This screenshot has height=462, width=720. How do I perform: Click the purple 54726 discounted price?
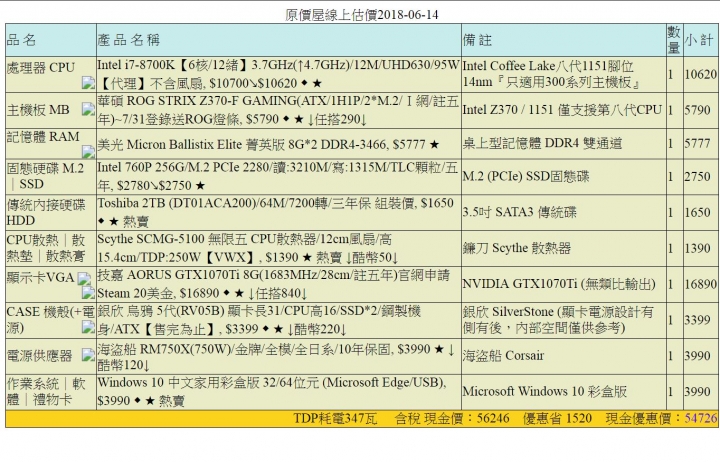701,418
